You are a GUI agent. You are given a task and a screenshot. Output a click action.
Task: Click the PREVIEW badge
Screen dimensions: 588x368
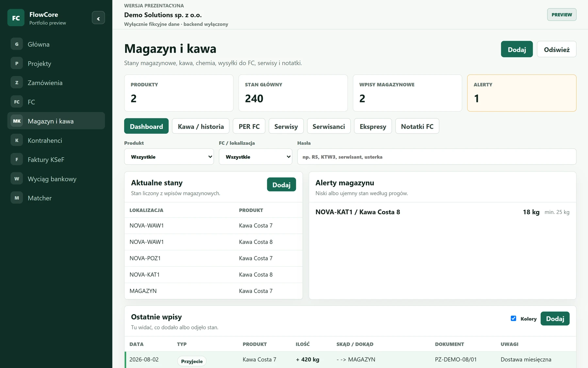562,15
